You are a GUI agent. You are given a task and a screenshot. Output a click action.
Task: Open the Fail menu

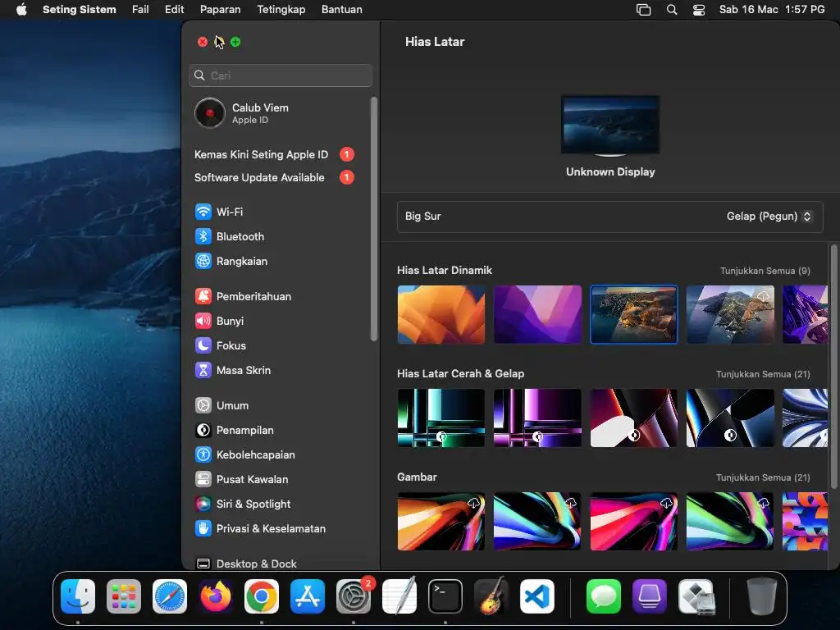click(140, 10)
